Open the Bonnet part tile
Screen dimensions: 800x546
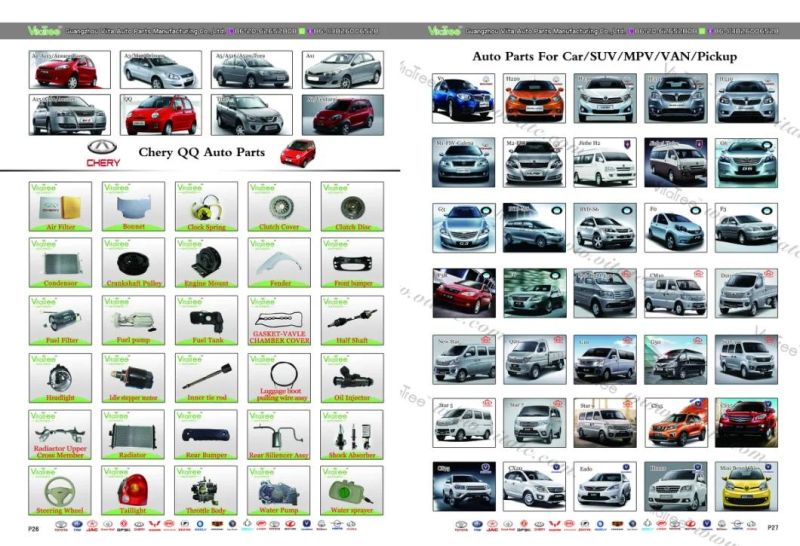tap(133, 206)
